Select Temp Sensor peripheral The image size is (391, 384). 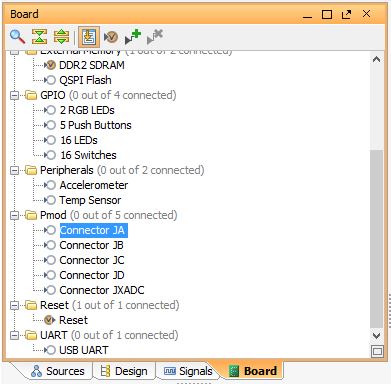click(x=90, y=200)
